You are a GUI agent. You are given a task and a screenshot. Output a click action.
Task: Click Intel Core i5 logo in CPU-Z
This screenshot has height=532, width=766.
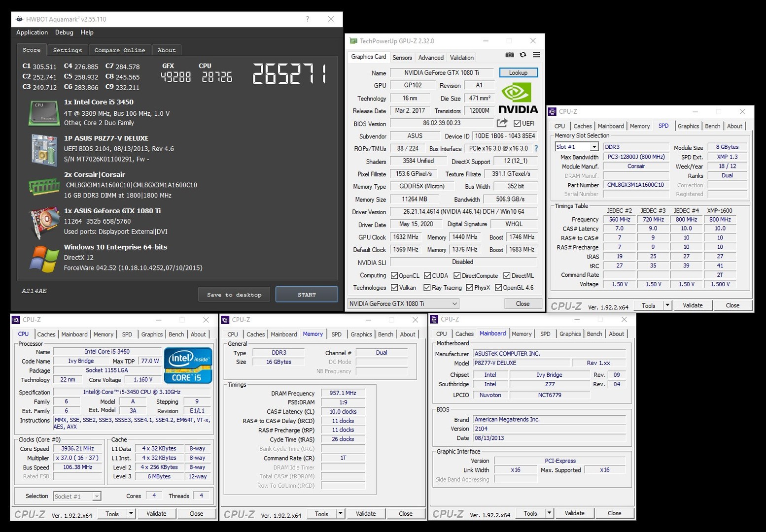point(188,365)
